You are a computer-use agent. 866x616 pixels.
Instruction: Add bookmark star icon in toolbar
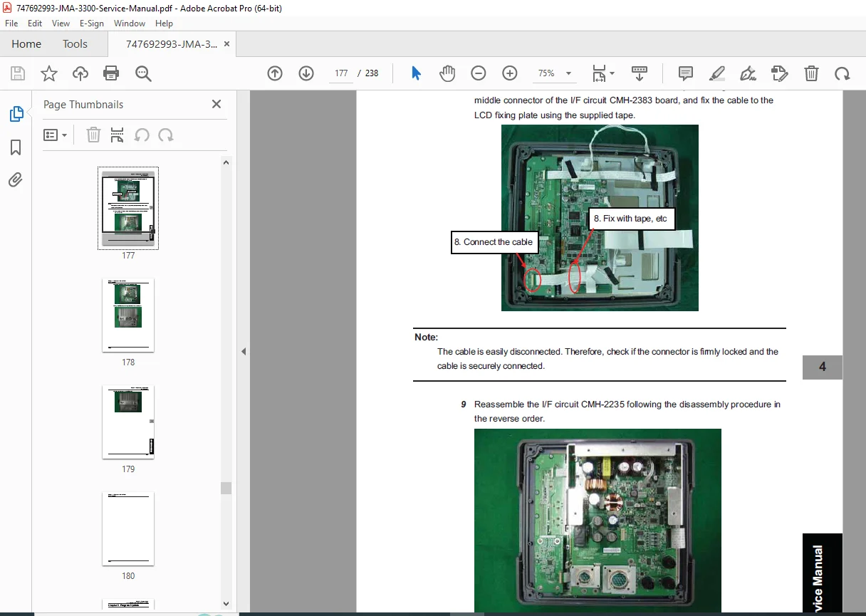pos(49,73)
